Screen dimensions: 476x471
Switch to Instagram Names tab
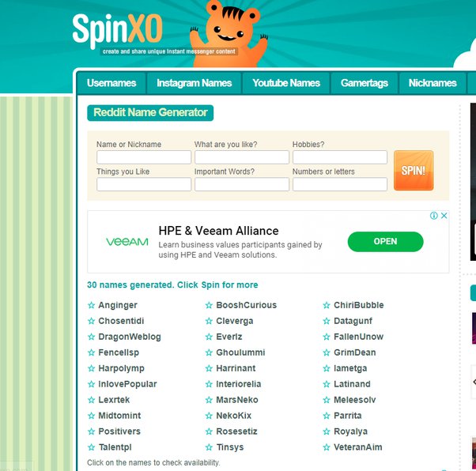195,83
